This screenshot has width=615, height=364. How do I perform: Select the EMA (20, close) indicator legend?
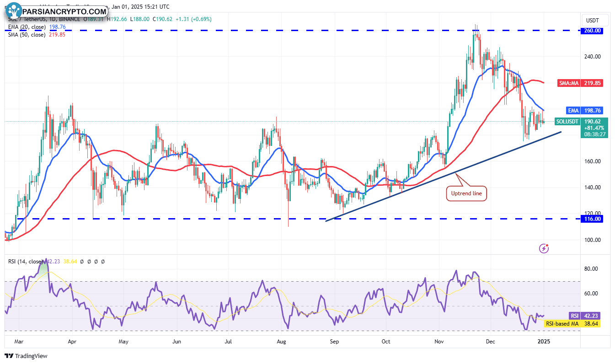click(x=27, y=27)
